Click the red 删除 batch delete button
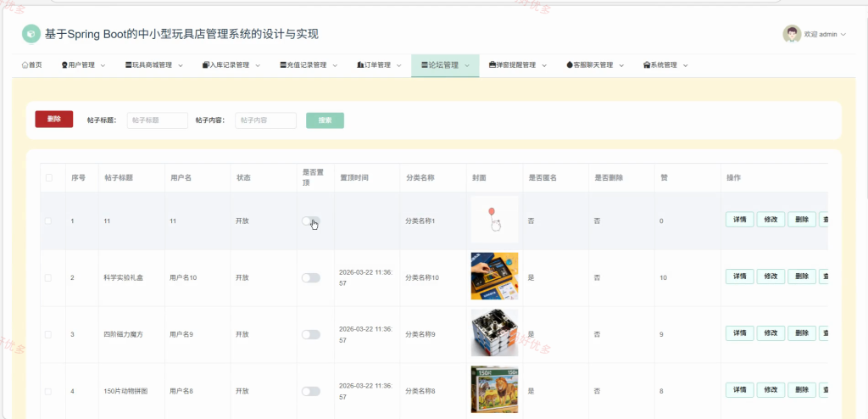Image resolution: width=868 pixels, height=419 pixels. [x=53, y=119]
